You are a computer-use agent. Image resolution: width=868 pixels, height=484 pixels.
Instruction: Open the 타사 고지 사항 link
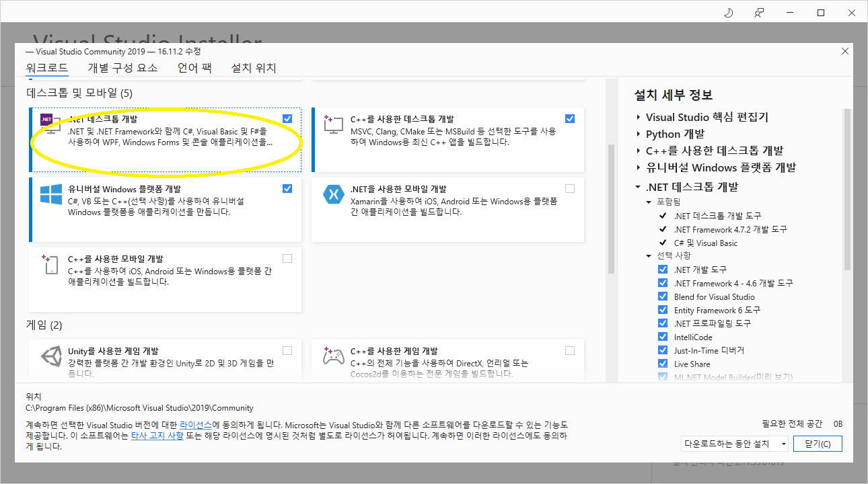(157, 436)
